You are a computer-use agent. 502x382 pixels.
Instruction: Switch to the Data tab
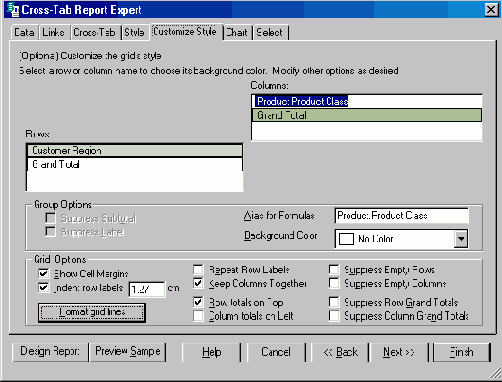click(x=24, y=32)
